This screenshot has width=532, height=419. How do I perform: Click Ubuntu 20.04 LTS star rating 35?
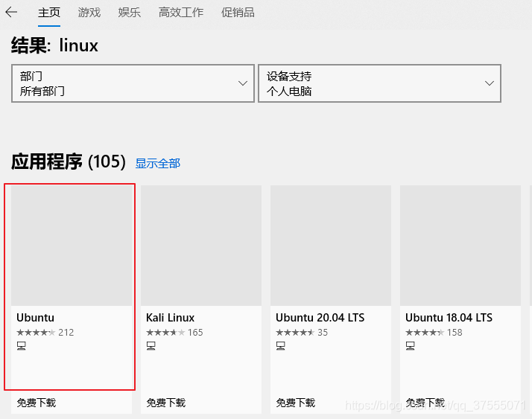302,333
